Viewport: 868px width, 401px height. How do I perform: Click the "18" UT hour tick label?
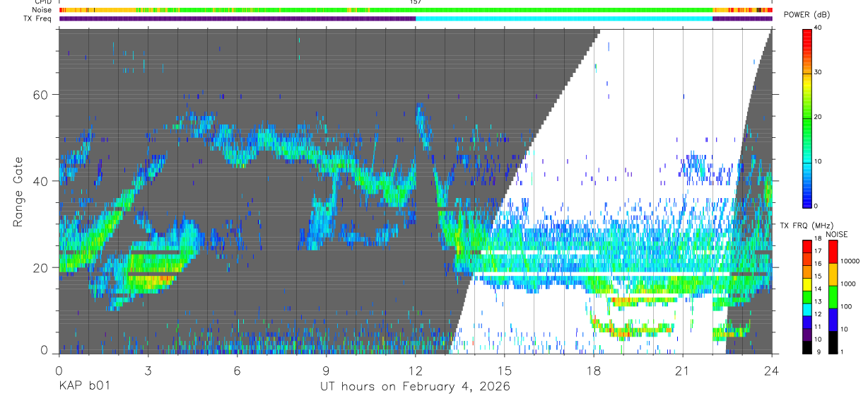[594, 370]
